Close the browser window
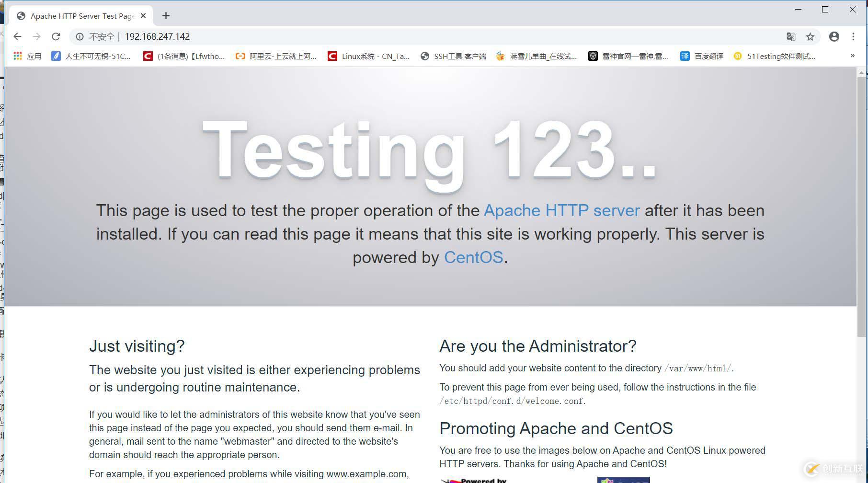The width and height of the screenshot is (868, 483). tap(853, 9)
